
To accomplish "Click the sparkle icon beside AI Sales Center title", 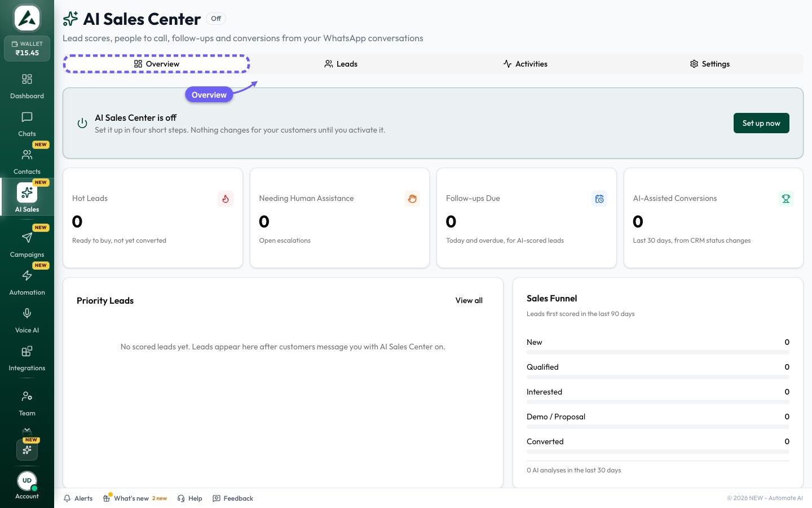I will click(70, 19).
